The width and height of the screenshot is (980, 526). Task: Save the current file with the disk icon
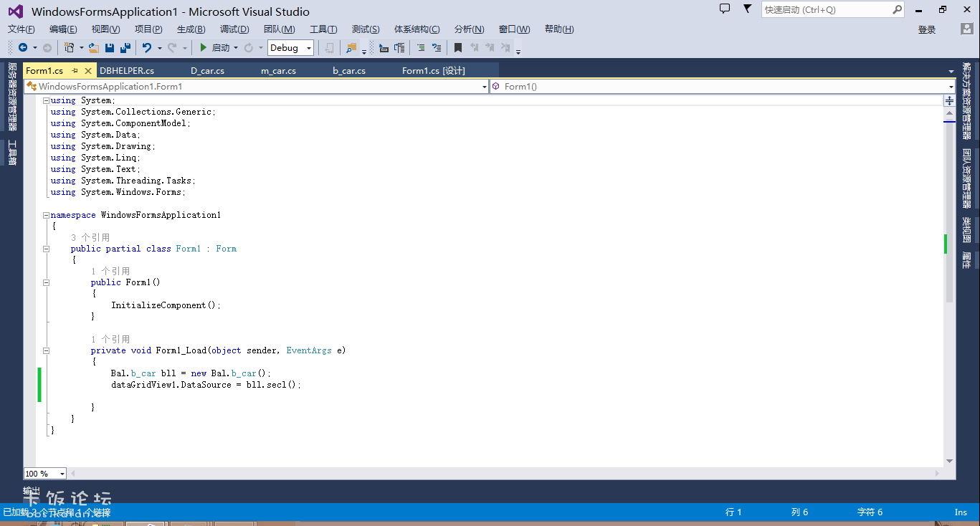click(110, 48)
